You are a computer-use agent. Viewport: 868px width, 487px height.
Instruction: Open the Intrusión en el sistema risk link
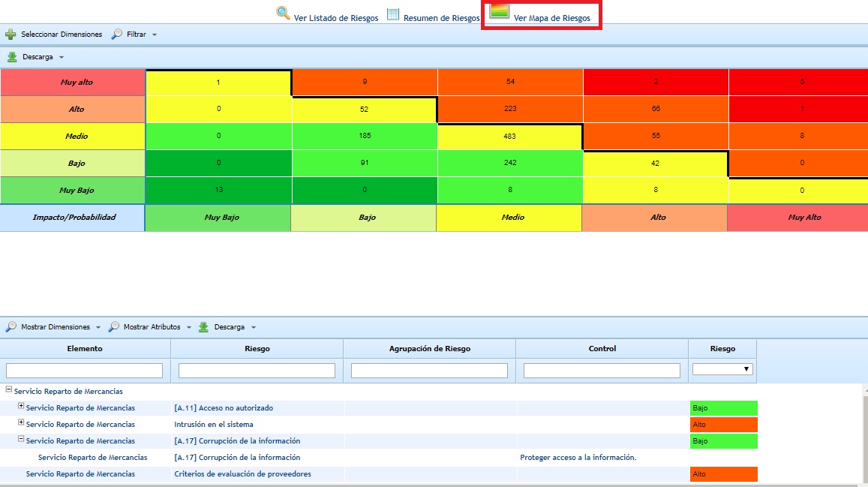(214, 425)
